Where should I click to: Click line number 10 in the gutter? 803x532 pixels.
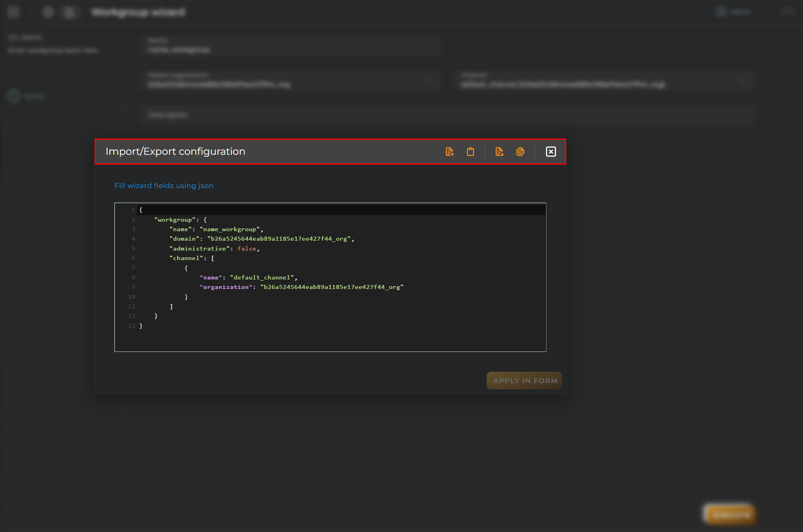(x=131, y=297)
